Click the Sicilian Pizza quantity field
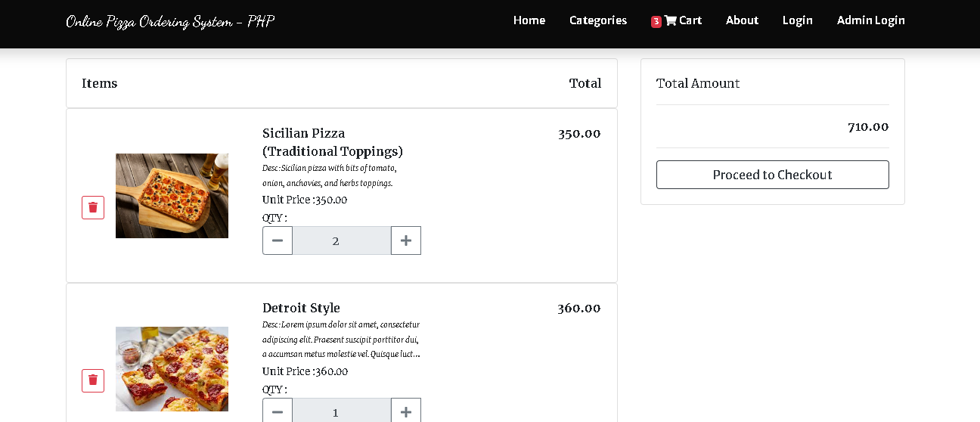This screenshot has height=422, width=980. (x=342, y=240)
